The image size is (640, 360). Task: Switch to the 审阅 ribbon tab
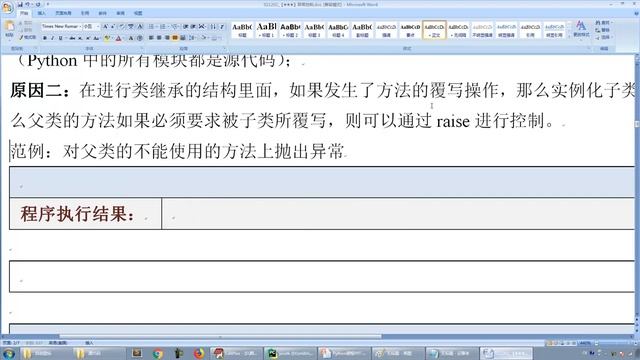tap(120, 13)
